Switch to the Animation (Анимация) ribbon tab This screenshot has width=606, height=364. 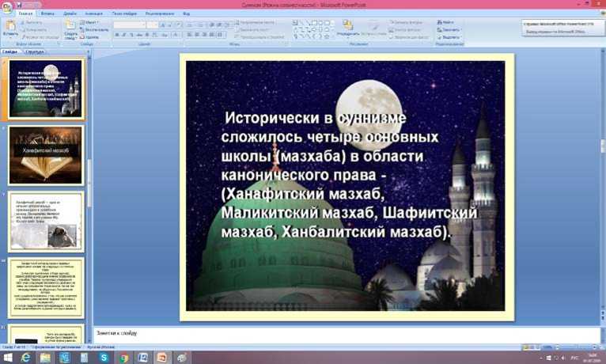tap(94, 13)
